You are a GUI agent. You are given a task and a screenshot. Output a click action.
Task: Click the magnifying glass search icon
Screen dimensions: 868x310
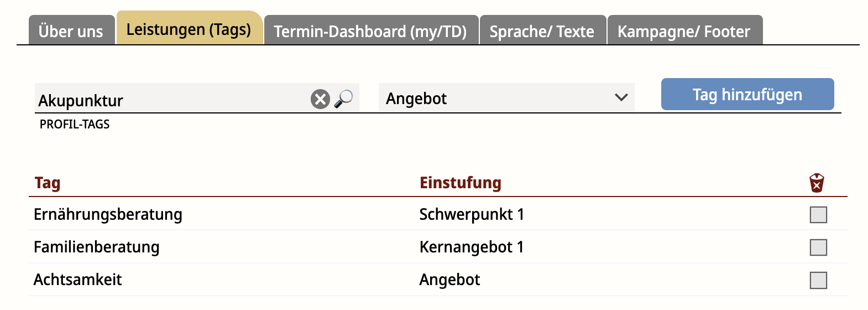344,99
